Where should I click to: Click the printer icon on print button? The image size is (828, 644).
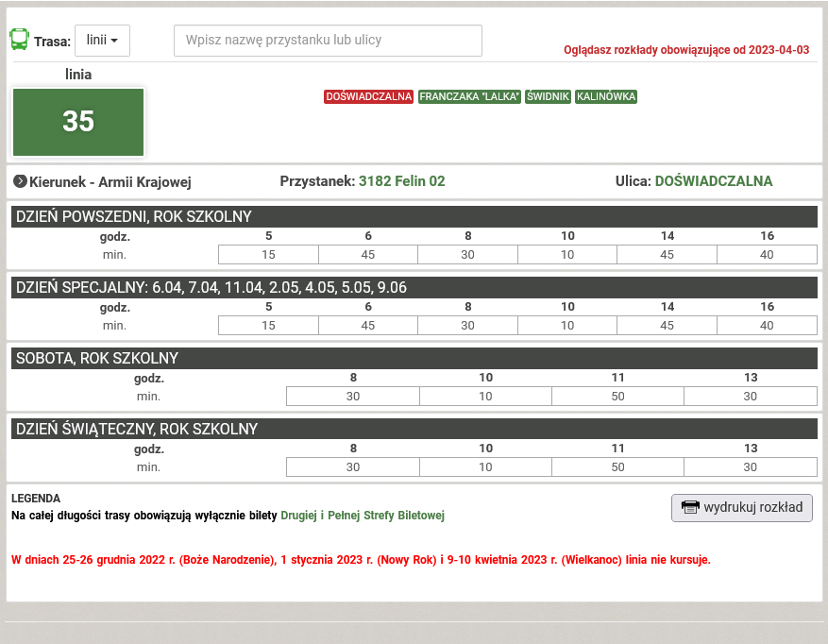[690, 507]
